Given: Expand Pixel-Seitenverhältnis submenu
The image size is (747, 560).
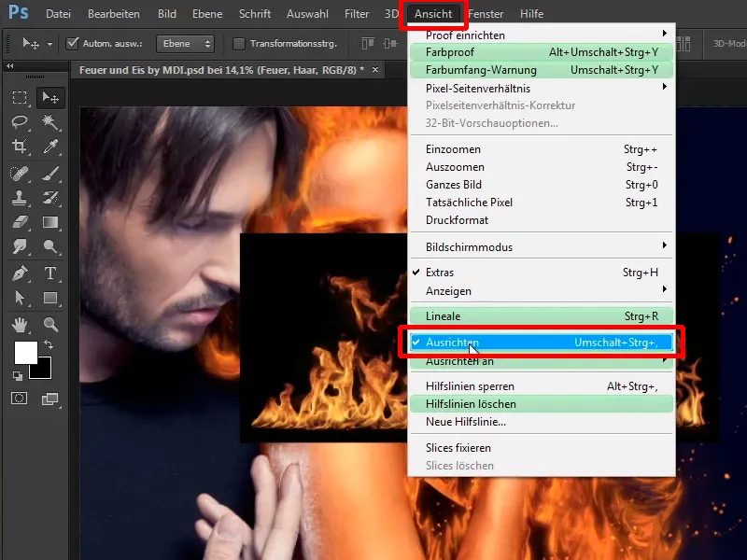Looking at the screenshot, I should point(542,88).
